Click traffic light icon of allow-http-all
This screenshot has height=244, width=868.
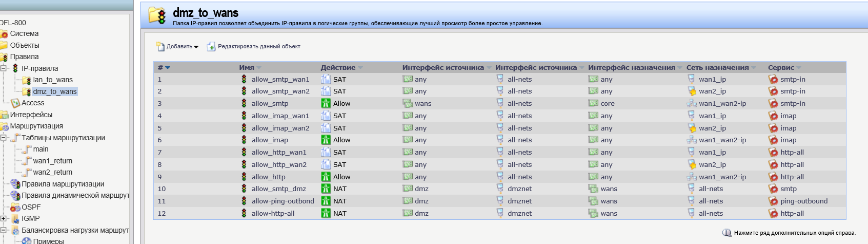[244, 213]
